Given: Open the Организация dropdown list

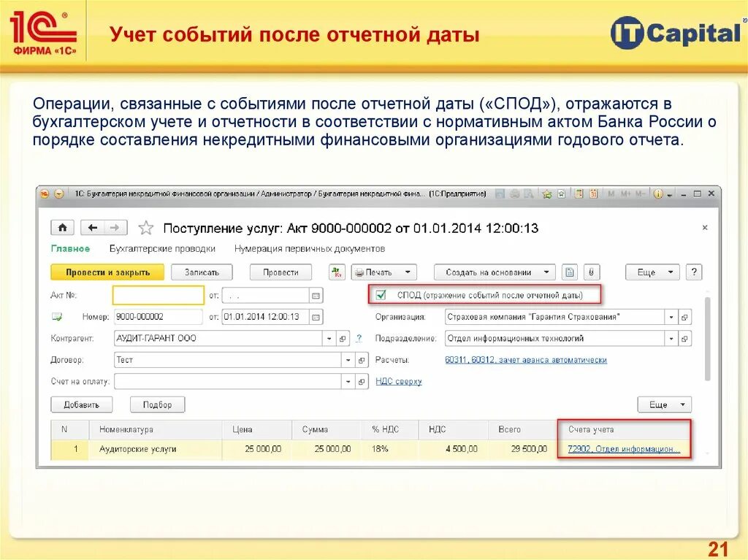Looking at the screenshot, I should click(x=671, y=317).
